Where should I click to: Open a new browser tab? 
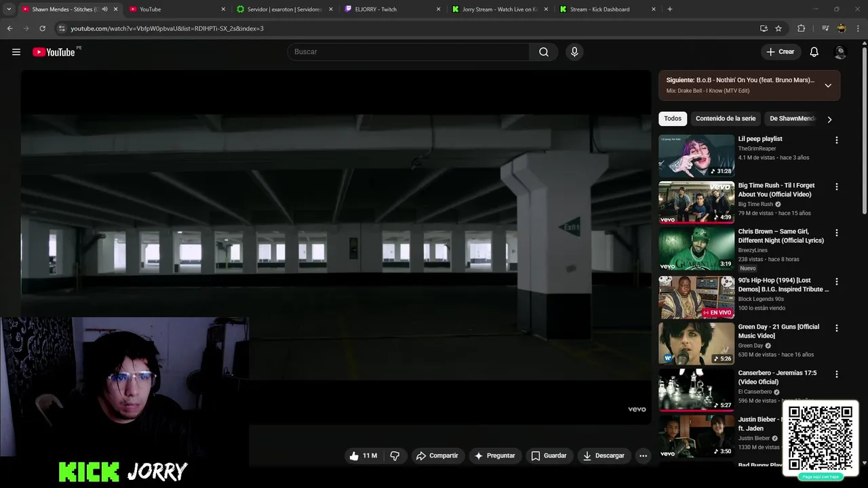pos(670,9)
